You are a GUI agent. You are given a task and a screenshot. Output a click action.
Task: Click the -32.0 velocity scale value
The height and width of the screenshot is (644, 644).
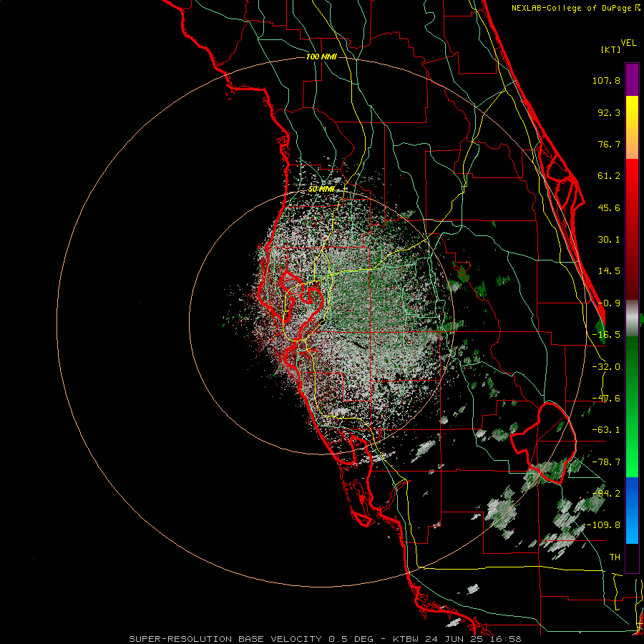[606, 367]
